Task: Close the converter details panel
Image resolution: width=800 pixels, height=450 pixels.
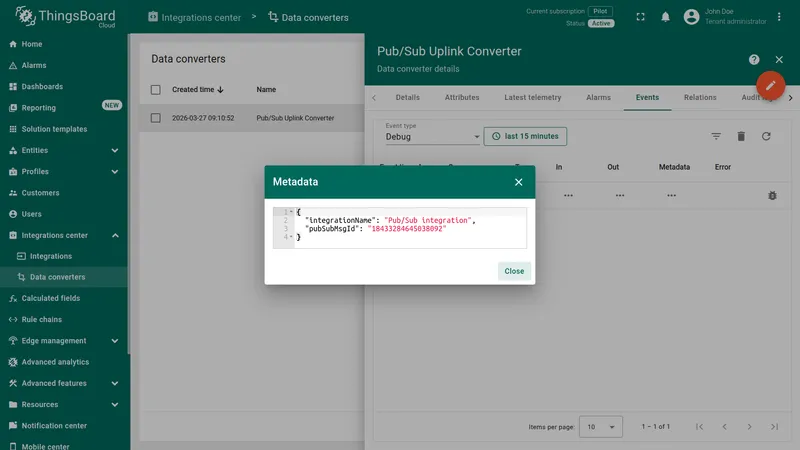Action: coord(779,60)
